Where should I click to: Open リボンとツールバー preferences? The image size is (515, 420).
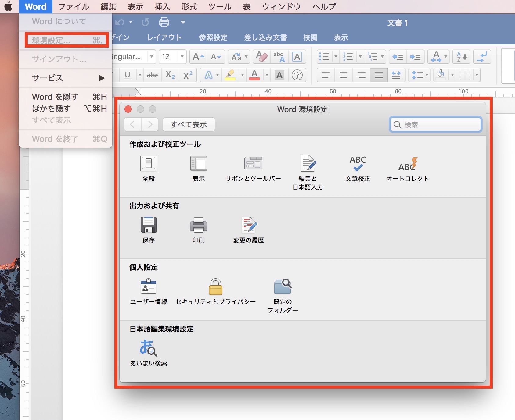click(253, 169)
